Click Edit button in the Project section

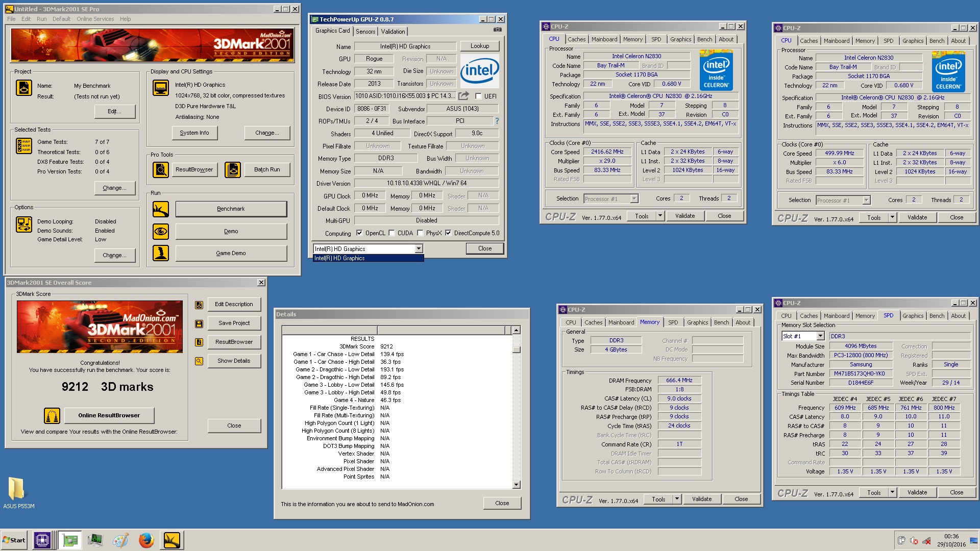click(x=115, y=112)
